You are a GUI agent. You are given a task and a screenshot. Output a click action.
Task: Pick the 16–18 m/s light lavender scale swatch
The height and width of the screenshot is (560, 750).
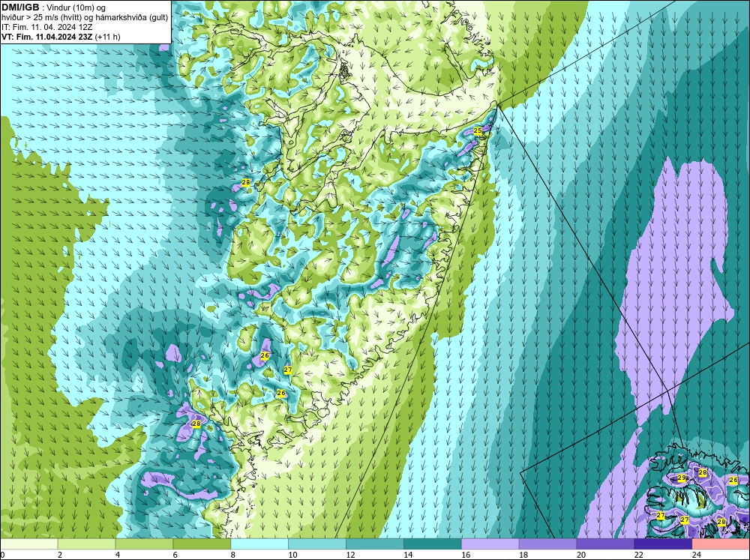click(490, 544)
